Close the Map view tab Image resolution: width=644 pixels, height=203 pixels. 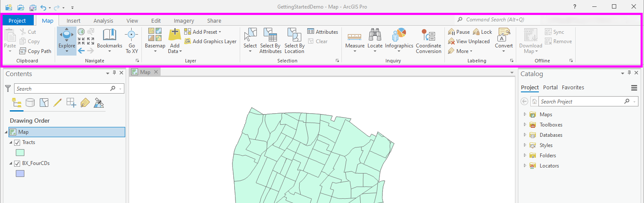tap(156, 72)
